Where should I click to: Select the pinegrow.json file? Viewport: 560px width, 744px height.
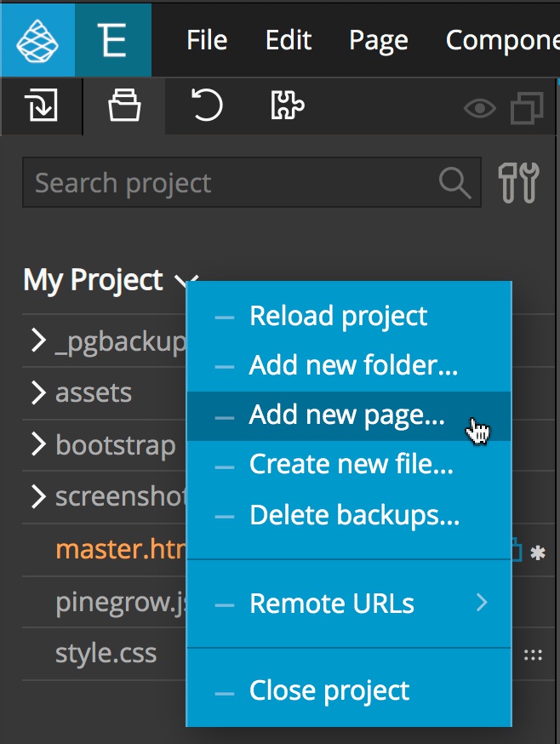[121, 603]
